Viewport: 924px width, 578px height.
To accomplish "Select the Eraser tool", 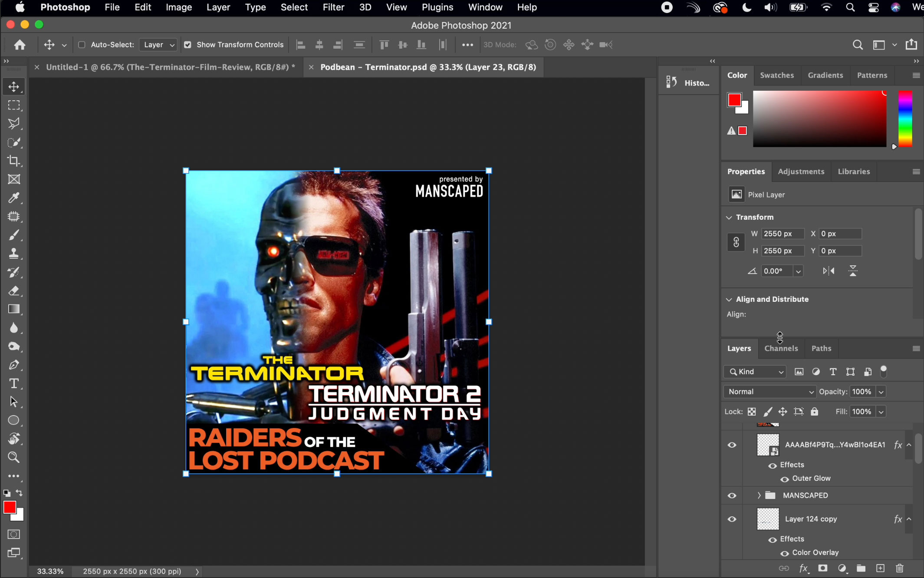I will point(14,291).
